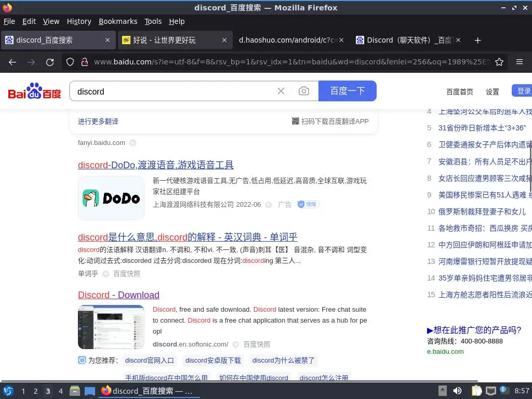Click the 为您推荐 search icon
Image resolution: width=532 pixels, height=399 pixels.
pos(82,360)
